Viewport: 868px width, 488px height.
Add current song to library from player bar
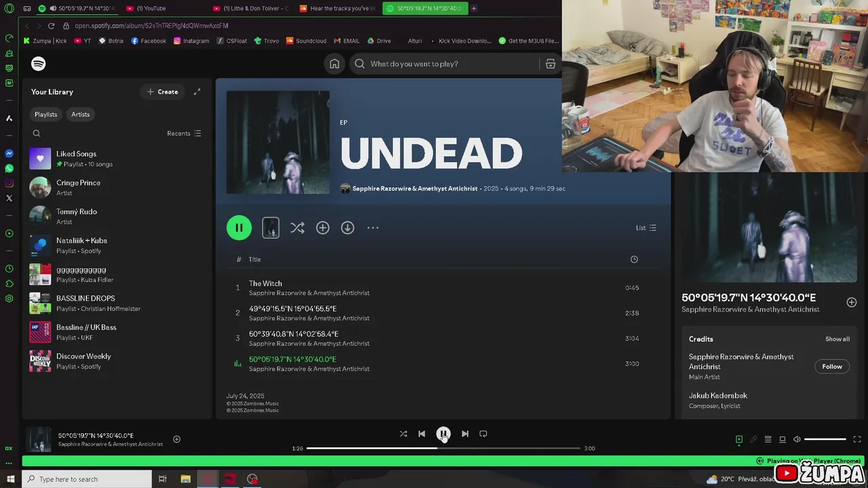click(x=176, y=439)
